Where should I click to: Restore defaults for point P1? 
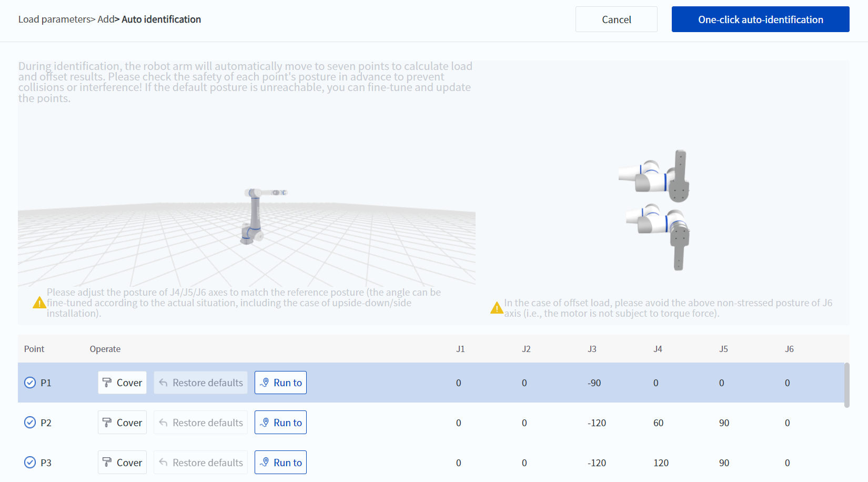tap(200, 383)
